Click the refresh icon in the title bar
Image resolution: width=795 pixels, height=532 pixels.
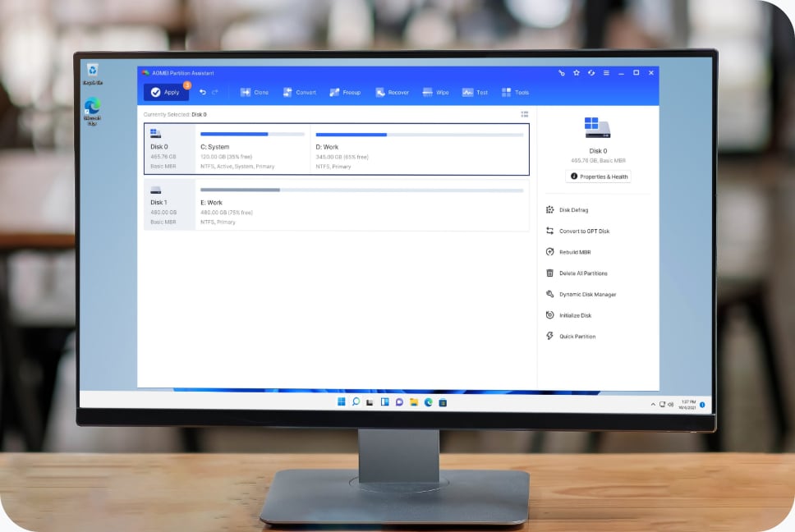tap(591, 73)
